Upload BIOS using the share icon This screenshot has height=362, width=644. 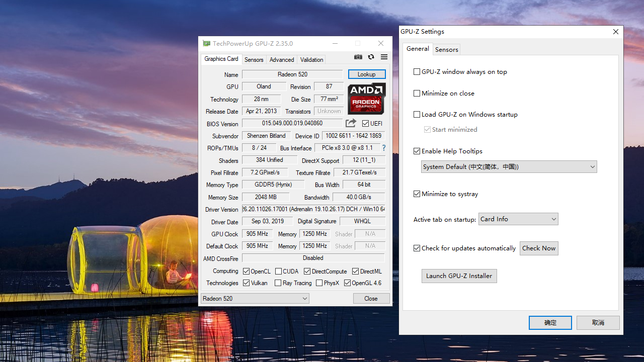pos(351,123)
